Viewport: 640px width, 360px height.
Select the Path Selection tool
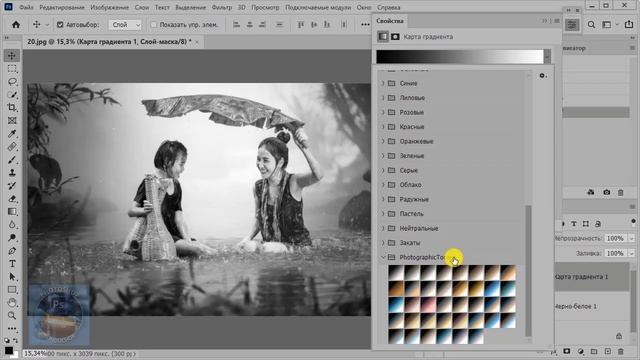(x=12, y=277)
